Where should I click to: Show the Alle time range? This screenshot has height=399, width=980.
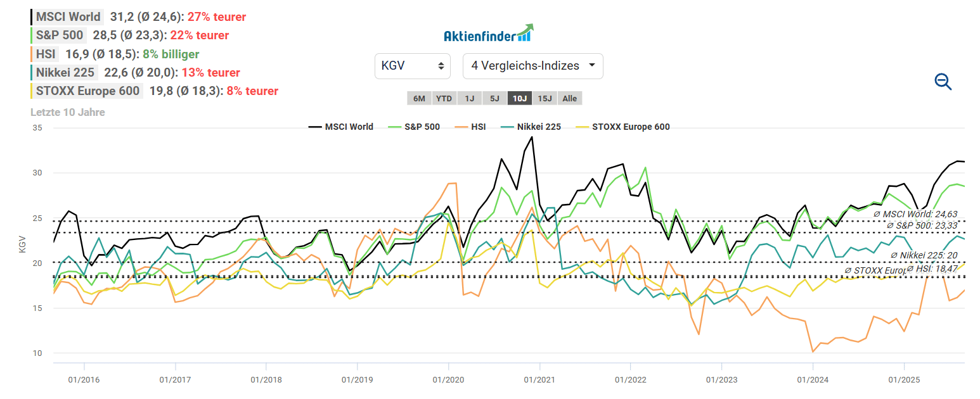pos(570,98)
